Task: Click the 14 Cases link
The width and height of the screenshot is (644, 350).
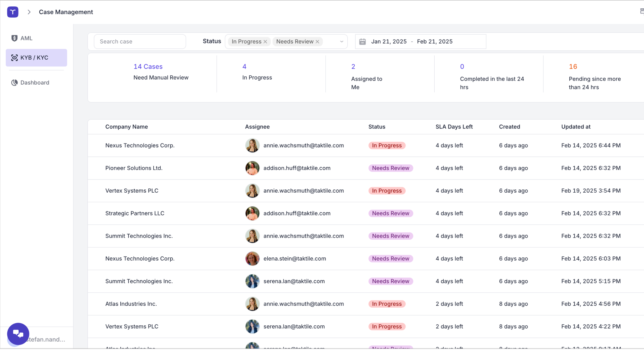Action: point(148,67)
